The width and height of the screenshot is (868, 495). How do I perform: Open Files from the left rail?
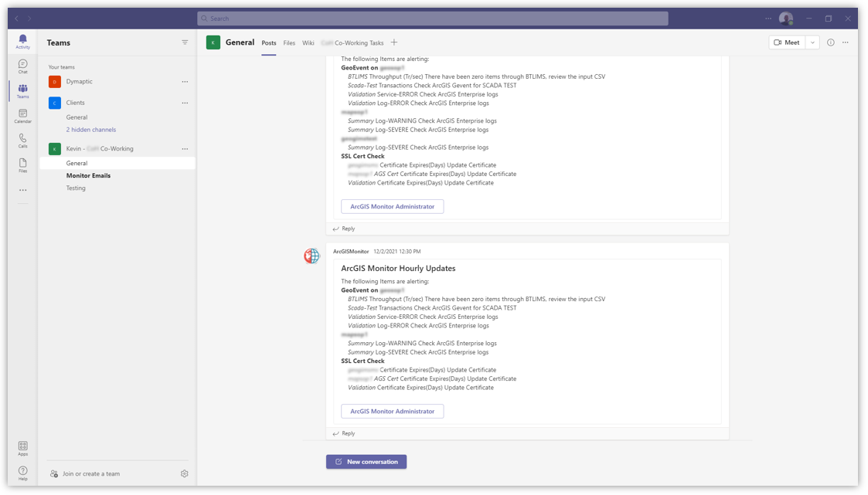(22, 166)
